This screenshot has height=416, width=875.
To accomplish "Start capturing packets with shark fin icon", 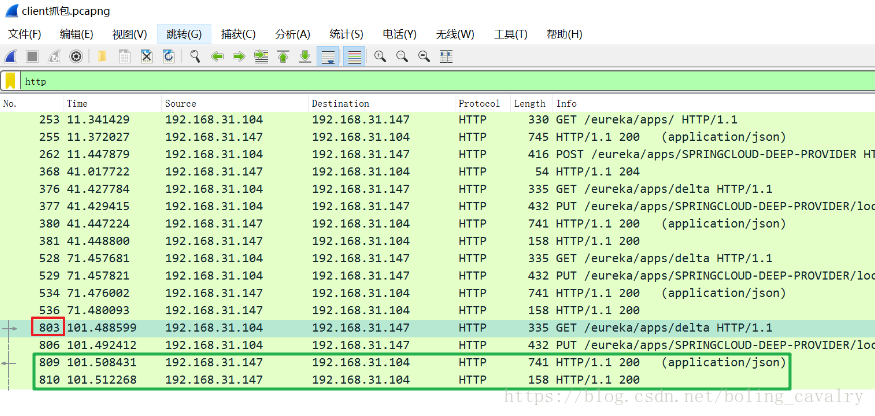I will click(11, 56).
